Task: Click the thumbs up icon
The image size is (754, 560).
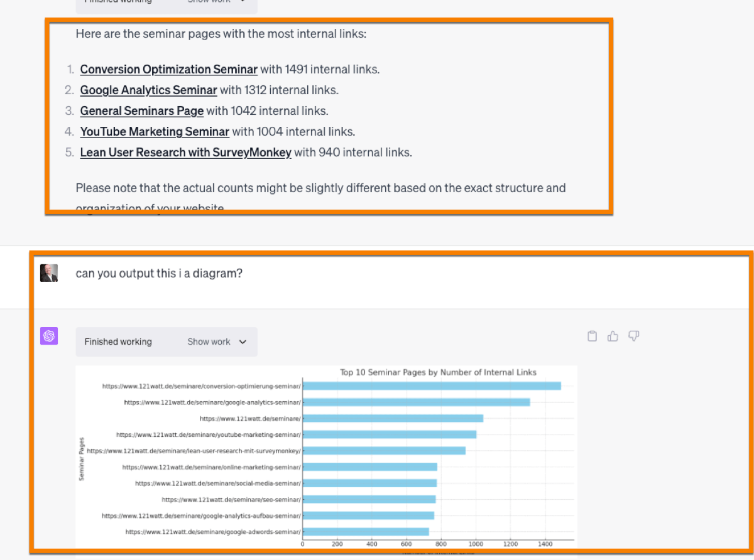Action: [613, 337]
